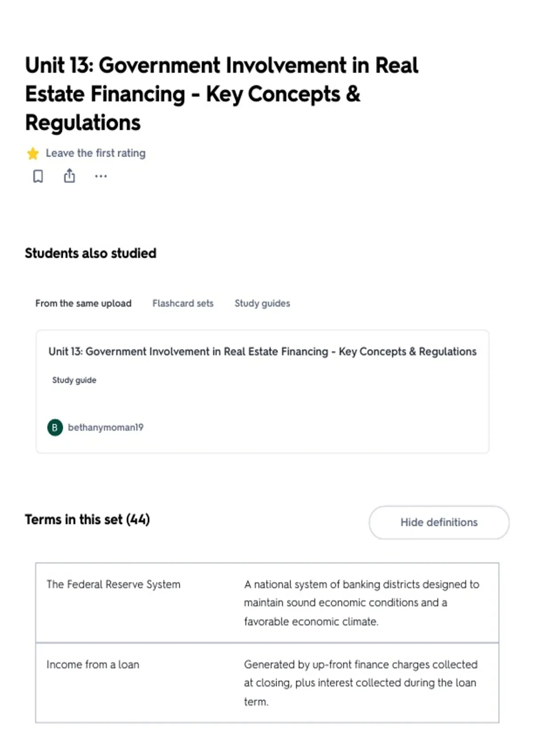Select the From the same upload tab
534x756 pixels.
[83, 303]
